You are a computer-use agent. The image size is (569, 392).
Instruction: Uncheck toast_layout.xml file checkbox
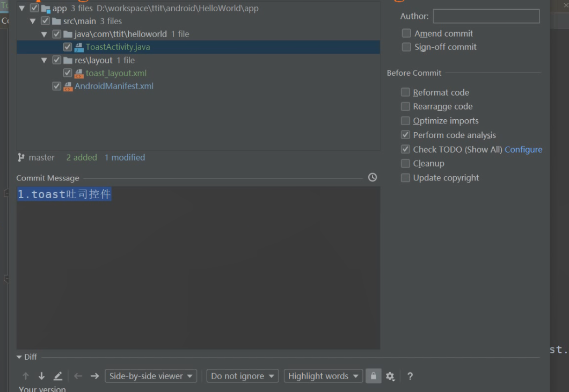tap(68, 73)
